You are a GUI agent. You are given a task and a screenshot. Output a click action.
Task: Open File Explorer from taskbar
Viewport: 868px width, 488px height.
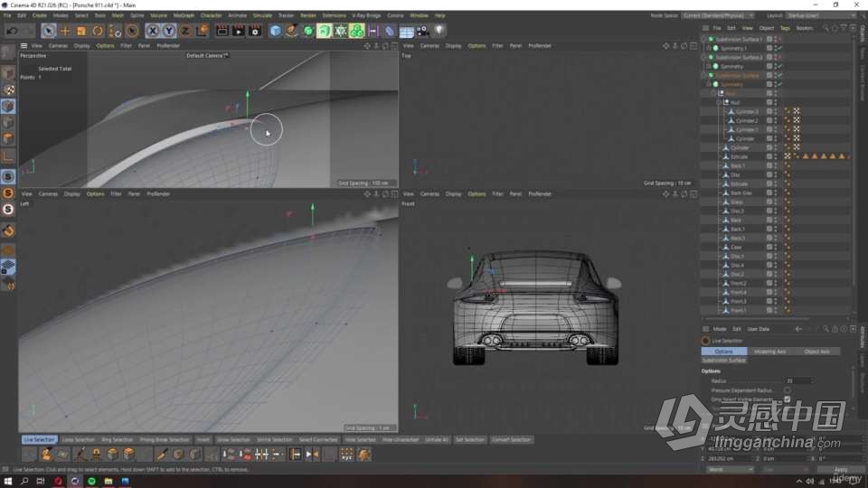108,482
